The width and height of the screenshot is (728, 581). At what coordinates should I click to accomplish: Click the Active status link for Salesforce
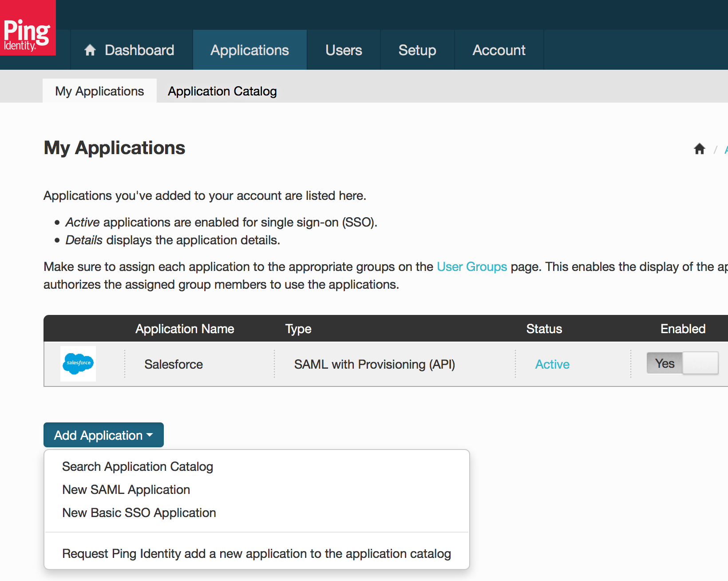[552, 364]
